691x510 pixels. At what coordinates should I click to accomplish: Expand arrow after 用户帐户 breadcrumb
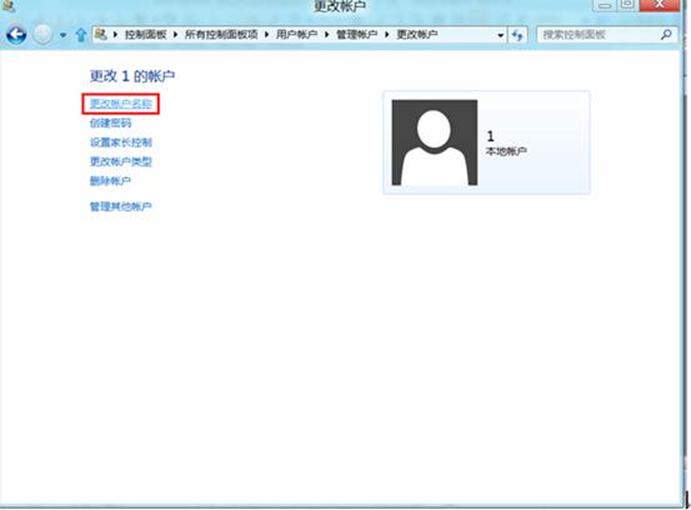coord(327,34)
